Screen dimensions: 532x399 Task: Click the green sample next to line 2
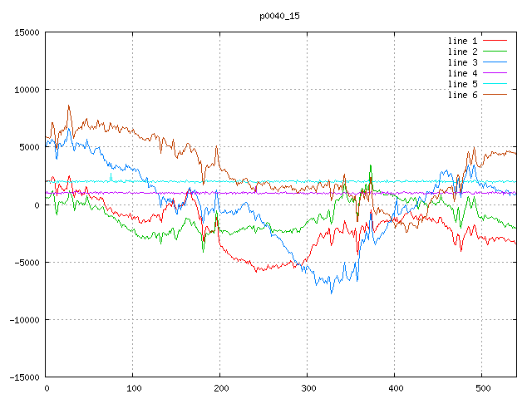(x=495, y=52)
